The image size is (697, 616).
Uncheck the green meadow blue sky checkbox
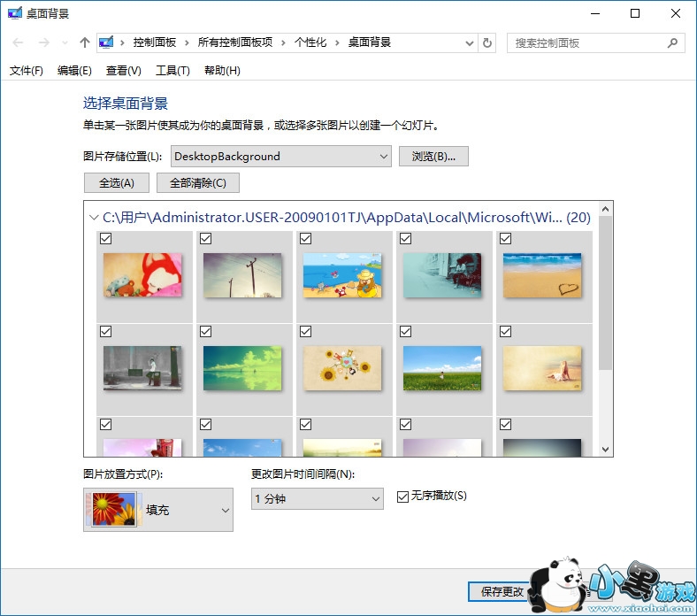[406, 332]
